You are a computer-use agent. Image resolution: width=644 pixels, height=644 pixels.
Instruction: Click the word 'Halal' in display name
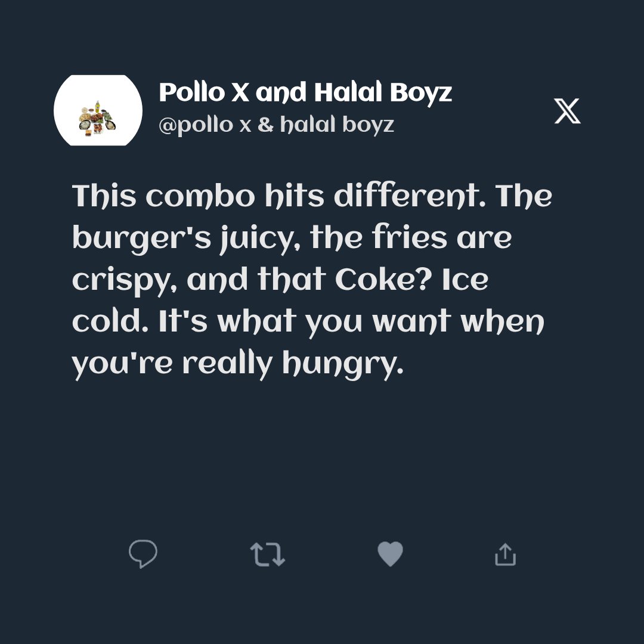coord(348,92)
